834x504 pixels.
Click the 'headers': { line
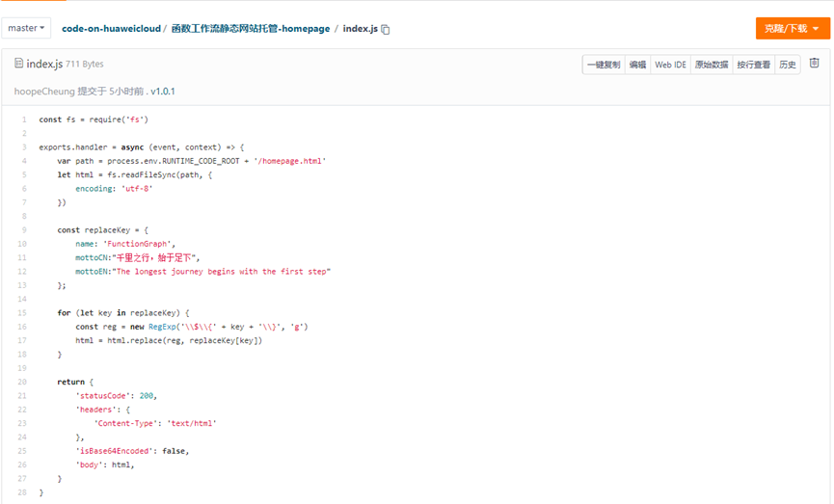click(x=102, y=410)
